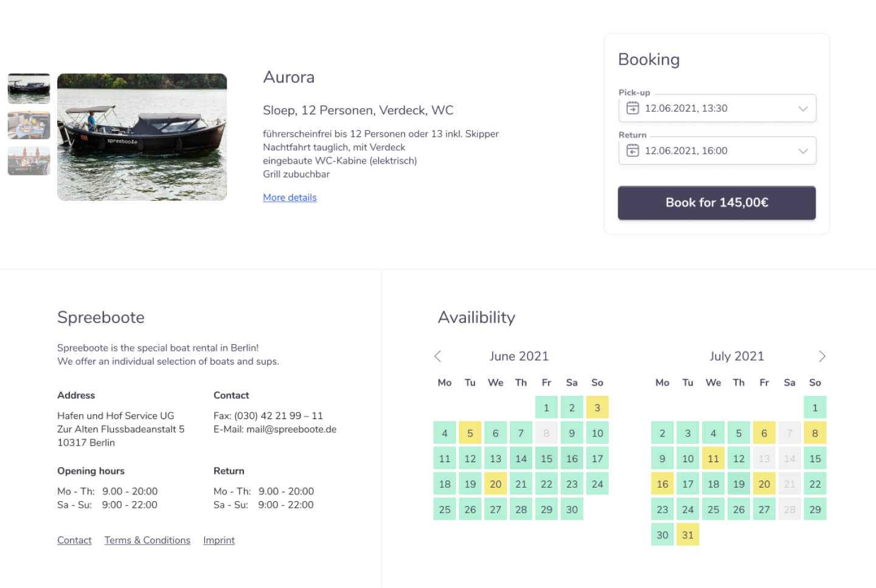Select July 11 partially booked date
The height and width of the screenshot is (588, 876).
[713, 458]
